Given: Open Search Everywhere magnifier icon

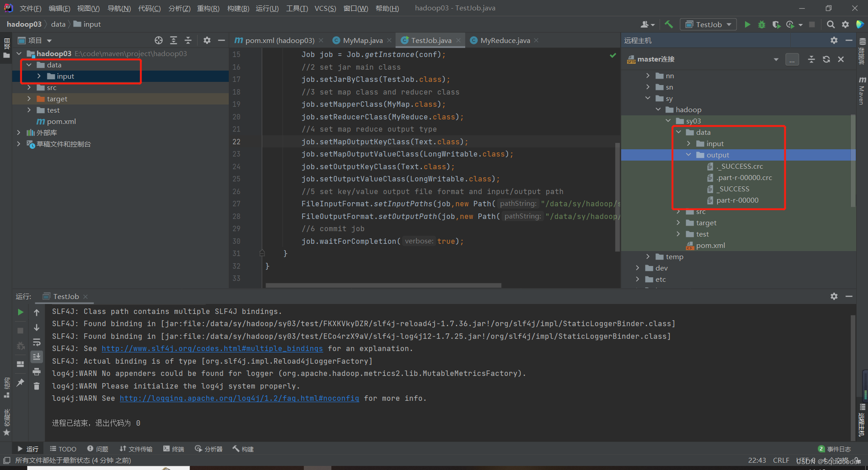Looking at the screenshot, I should pos(830,24).
